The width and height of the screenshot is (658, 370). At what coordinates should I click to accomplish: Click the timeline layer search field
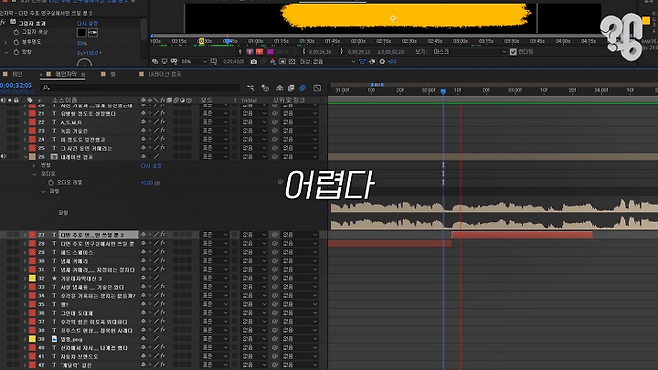(141, 88)
